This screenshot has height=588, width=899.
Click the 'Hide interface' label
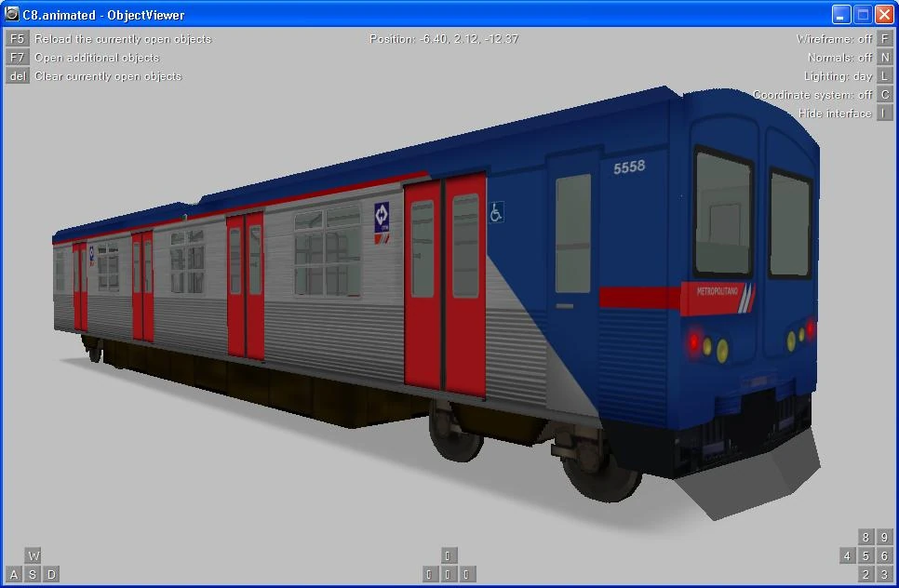click(835, 114)
